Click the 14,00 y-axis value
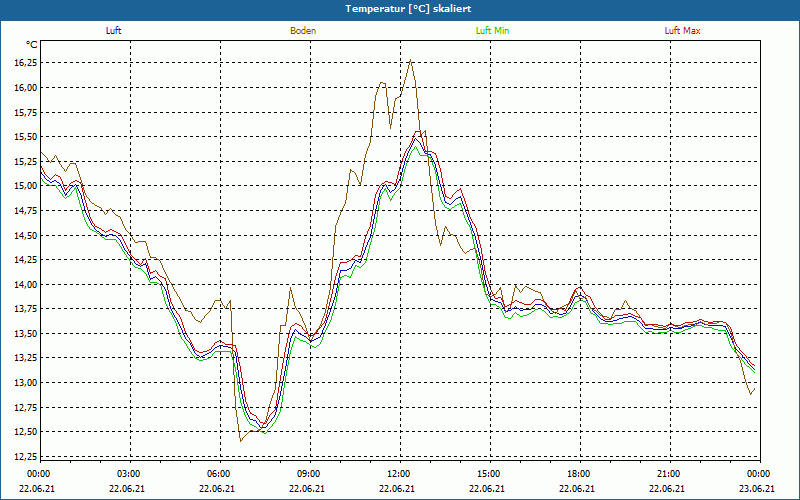Screen dimensions: 800x500 click(28, 284)
